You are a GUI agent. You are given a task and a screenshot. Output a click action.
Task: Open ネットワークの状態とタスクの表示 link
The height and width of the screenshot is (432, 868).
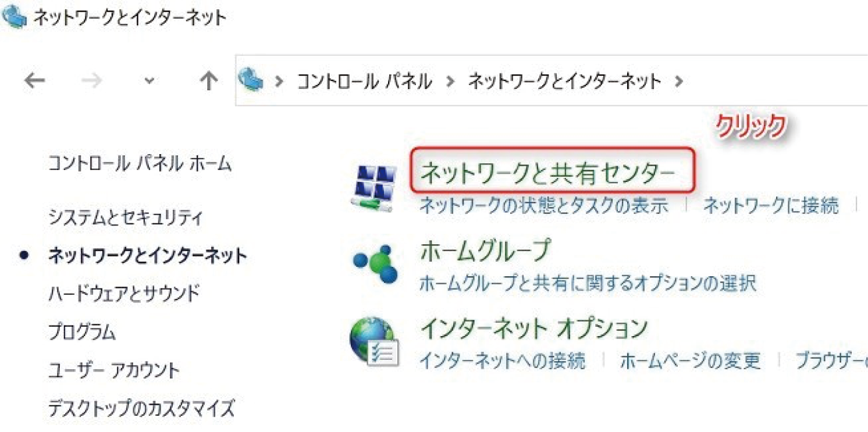(x=544, y=205)
